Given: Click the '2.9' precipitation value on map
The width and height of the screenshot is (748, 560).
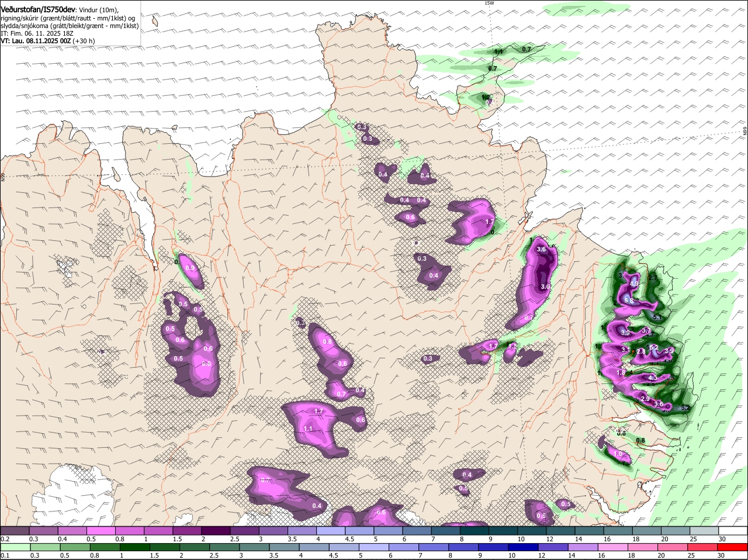Looking at the screenshot, I should coord(645,399).
